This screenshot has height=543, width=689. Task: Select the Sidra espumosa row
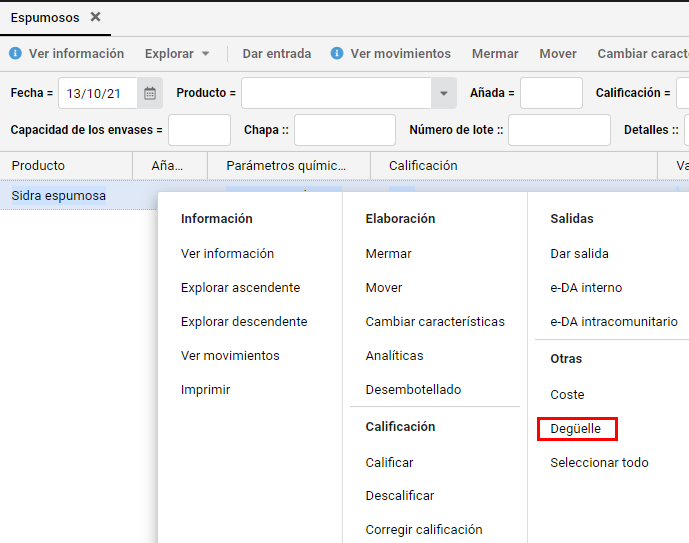(58, 195)
